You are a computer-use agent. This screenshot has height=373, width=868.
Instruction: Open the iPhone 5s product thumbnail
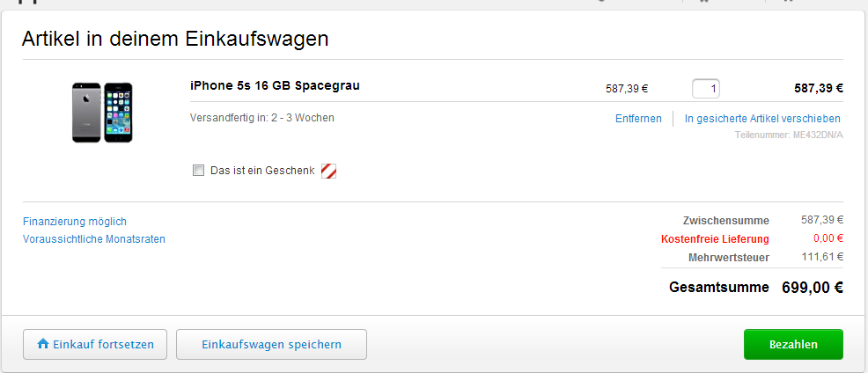pos(102,112)
